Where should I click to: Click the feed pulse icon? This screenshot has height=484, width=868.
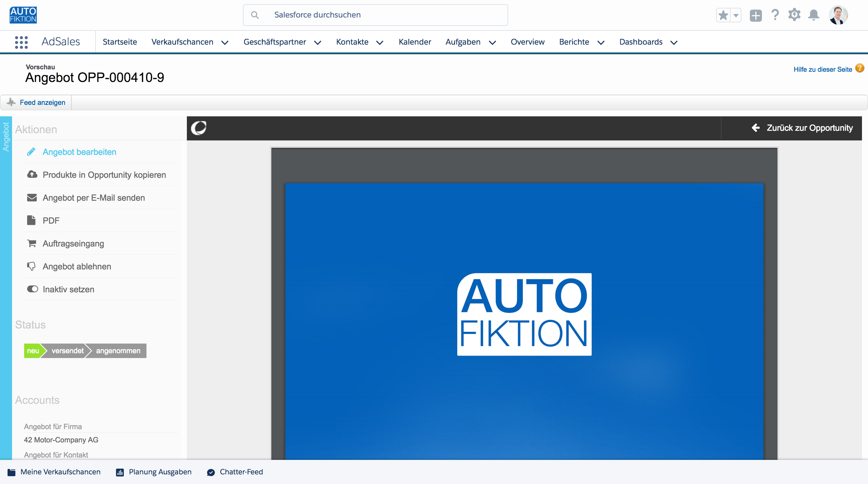[x=11, y=102]
